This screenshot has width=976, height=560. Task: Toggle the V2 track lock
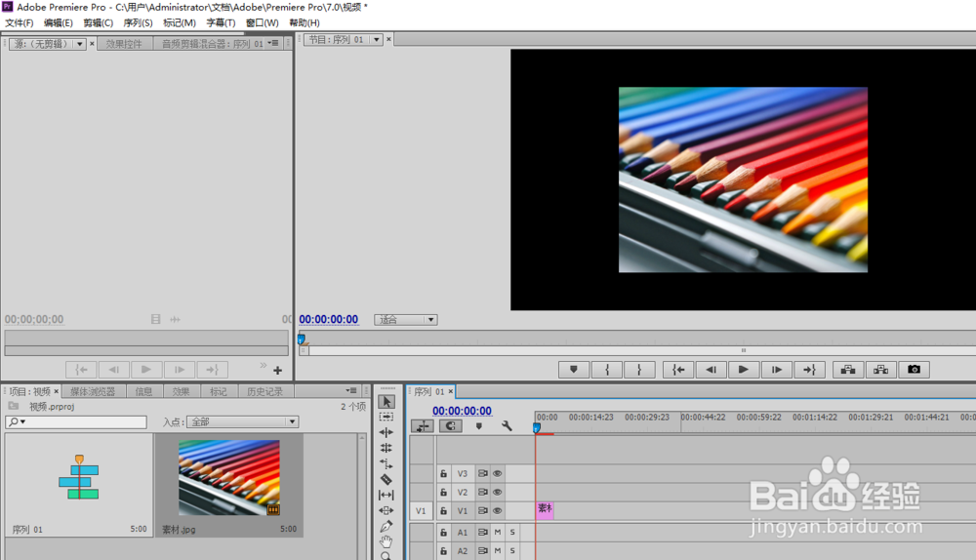pos(443,492)
